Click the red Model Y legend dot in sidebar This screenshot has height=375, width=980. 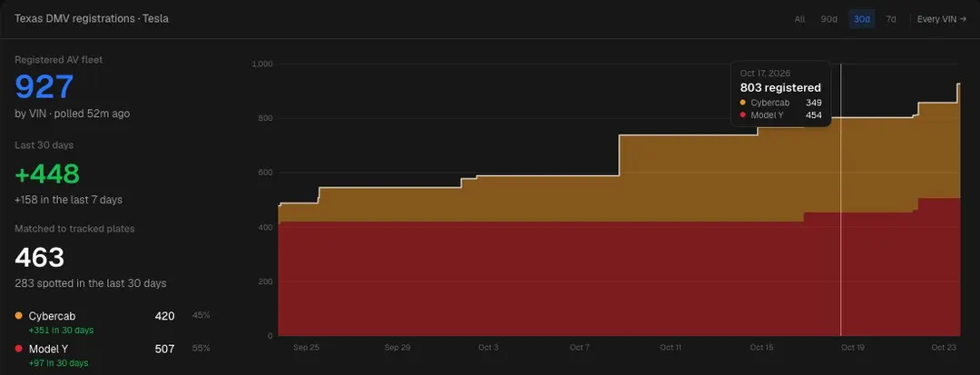click(18, 349)
